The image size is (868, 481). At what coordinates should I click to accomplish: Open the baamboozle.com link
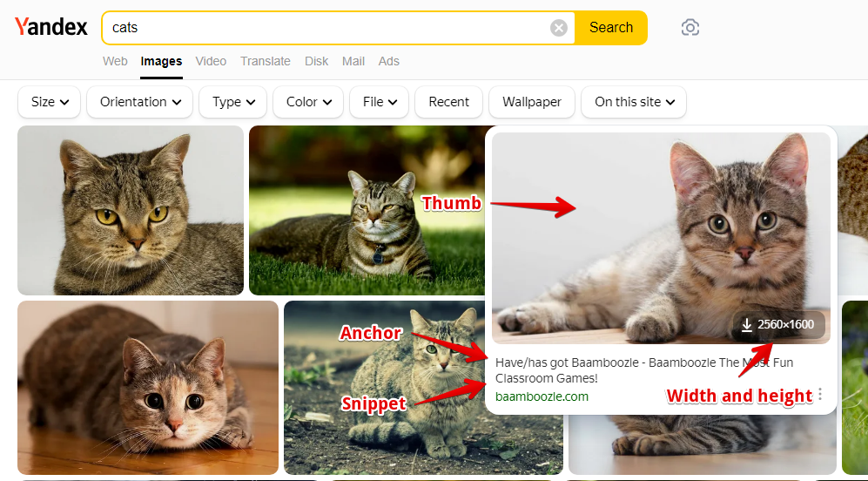pos(542,396)
